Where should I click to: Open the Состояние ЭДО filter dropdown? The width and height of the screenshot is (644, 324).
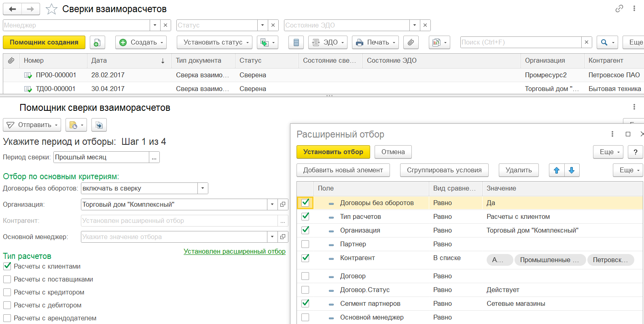pyautogui.click(x=414, y=25)
